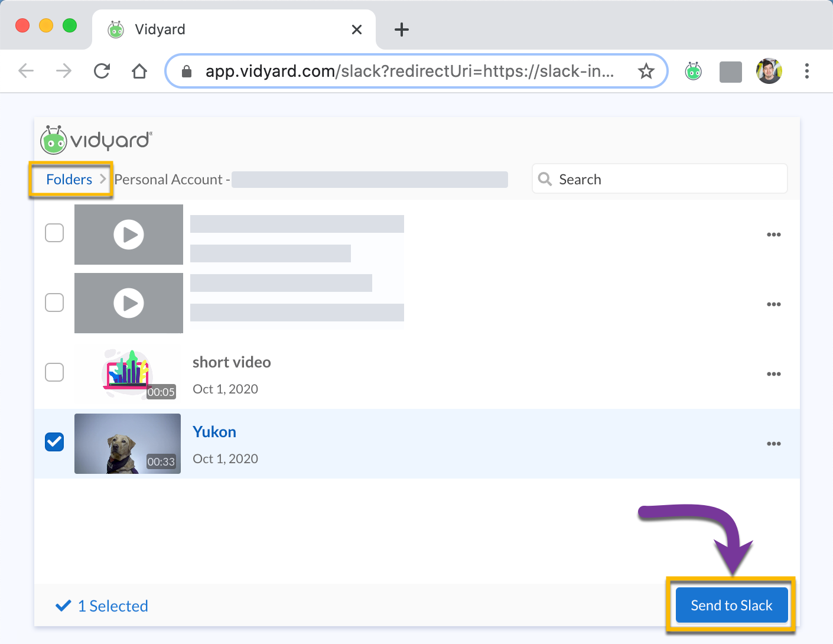Bookmark this page with the star icon
Viewport: 833px width, 644px height.
coord(646,71)
